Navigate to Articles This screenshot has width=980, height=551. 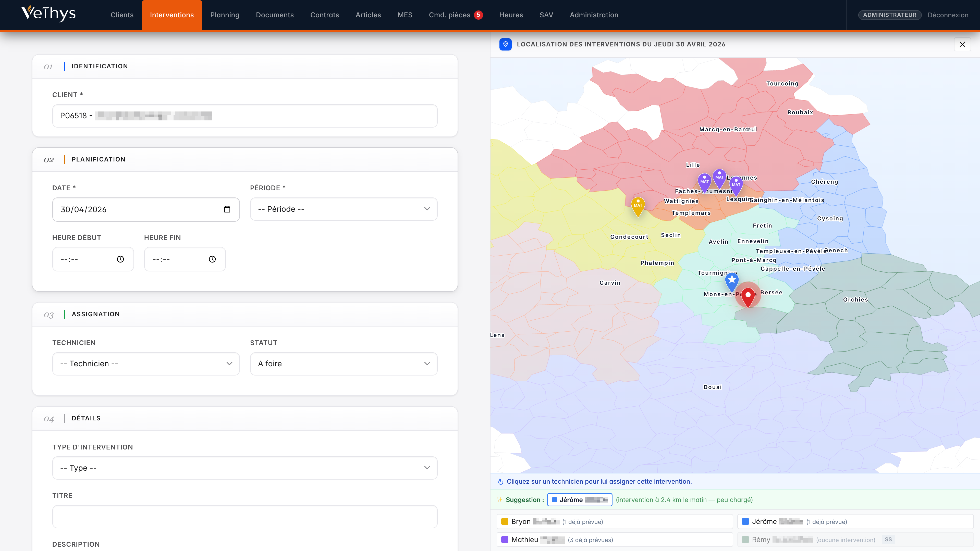coord(368,15)
